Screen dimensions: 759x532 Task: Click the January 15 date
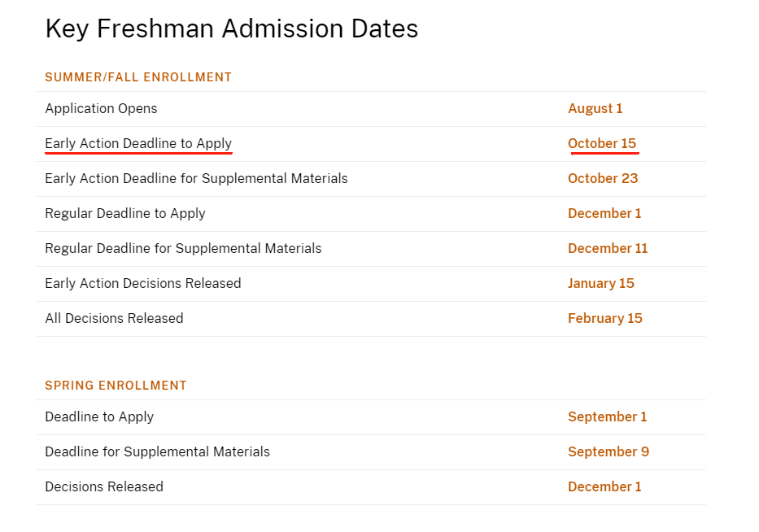(600, 283)
